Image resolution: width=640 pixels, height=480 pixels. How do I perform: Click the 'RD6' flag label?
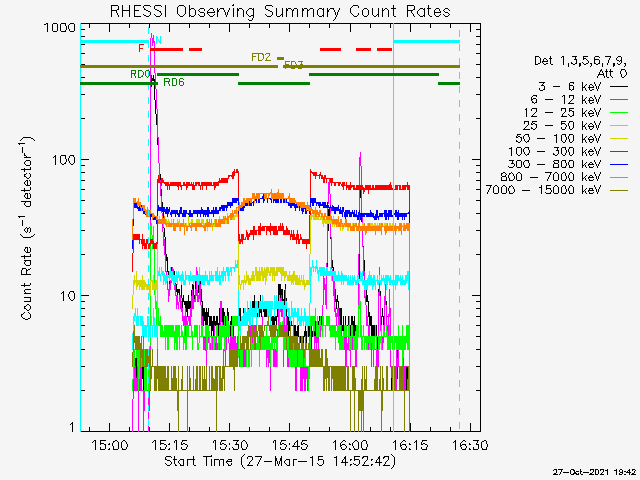click(174, 82)
